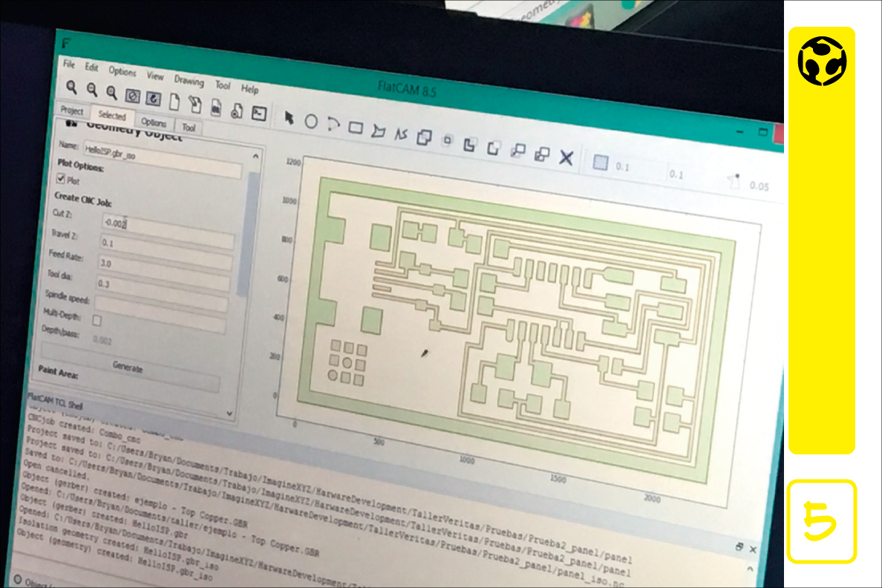The image size is (882, 588).
Task: Open the Help menu
Action: pyautogui.click(x=249, y=89)
